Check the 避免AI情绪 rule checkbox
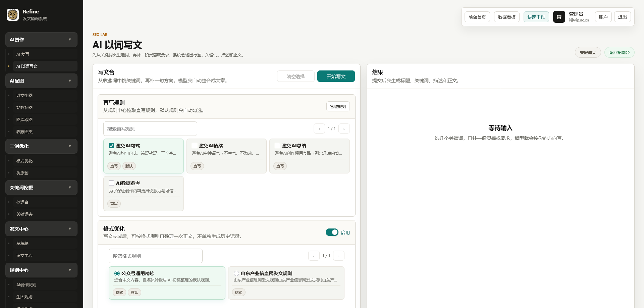Screen dimensions: 644x308 (195, 146)
